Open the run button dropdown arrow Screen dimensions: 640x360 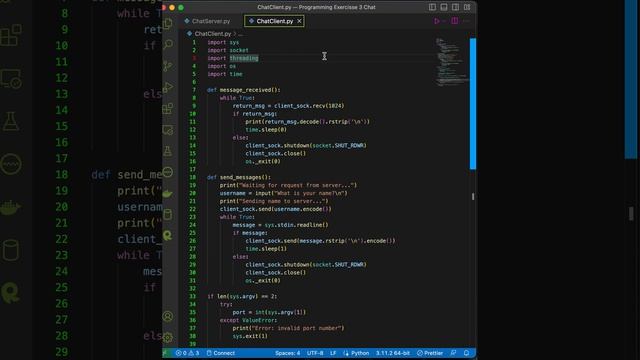[444, 21]
